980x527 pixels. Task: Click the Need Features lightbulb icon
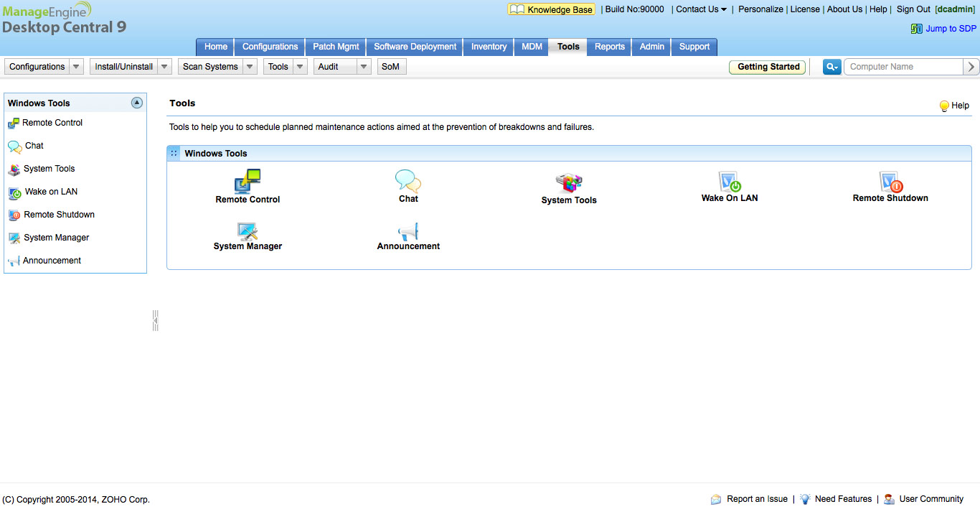806,499
